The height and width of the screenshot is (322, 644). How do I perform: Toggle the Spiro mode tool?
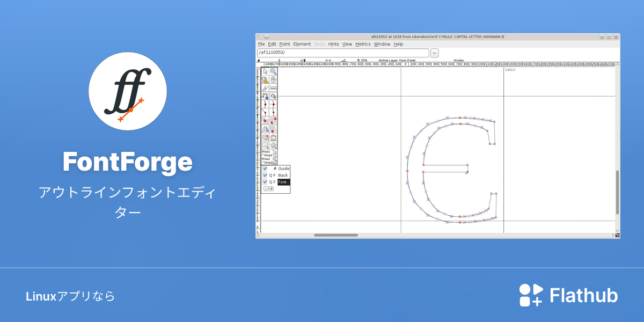point(273,96)
